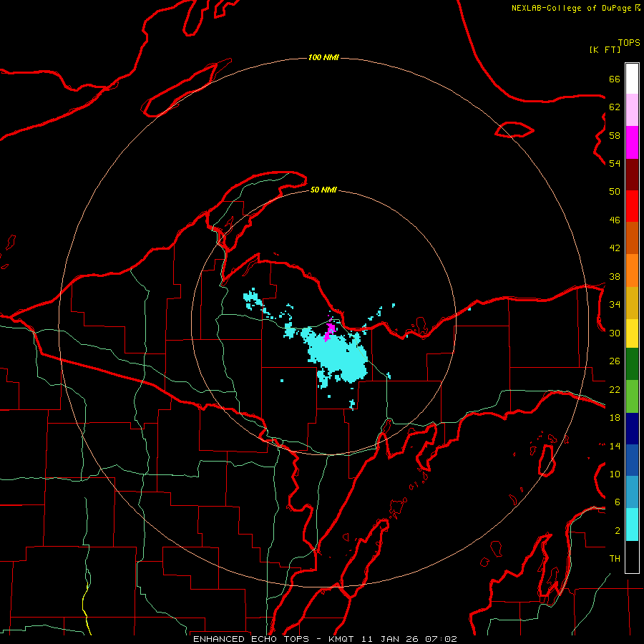Click the bright orange legend swatch
This screenshot has height=644, width=644.
(632, 270)
